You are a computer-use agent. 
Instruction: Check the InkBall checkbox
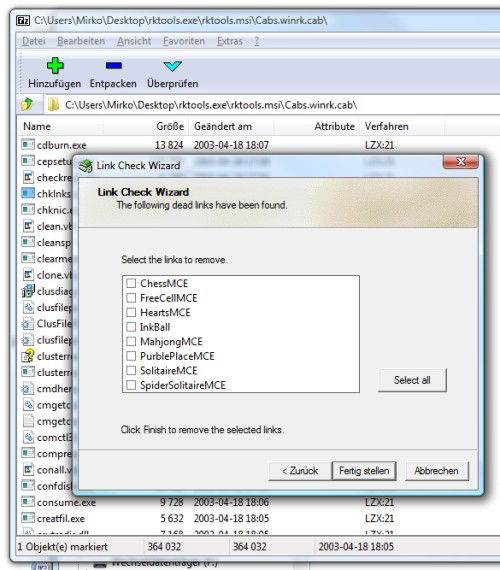(131, 327)
